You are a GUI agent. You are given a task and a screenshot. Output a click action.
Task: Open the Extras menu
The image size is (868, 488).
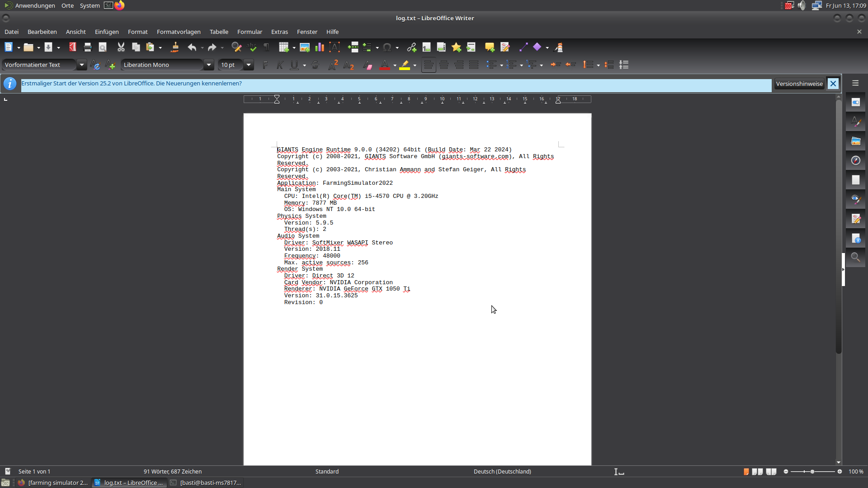tap(279, 32)
